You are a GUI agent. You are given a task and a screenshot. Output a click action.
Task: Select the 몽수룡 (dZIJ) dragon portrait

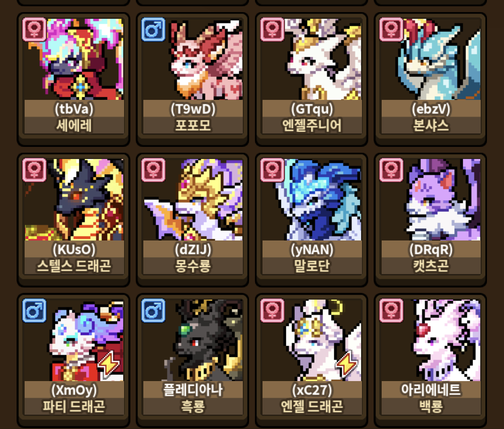pyautogui.click(x=193, y=200)
